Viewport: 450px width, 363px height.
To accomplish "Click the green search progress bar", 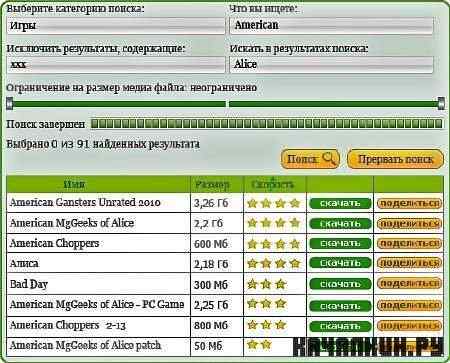I will tap(267, 124).
